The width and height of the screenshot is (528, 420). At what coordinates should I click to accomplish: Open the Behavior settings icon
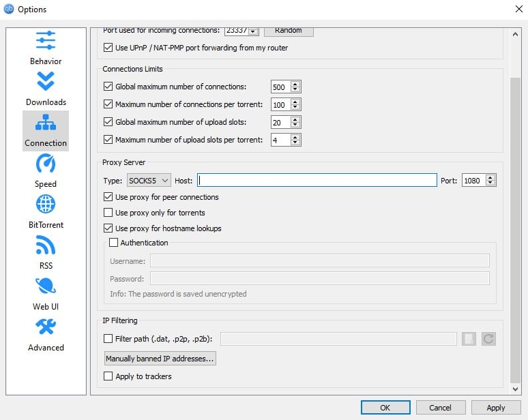point(46,40)
